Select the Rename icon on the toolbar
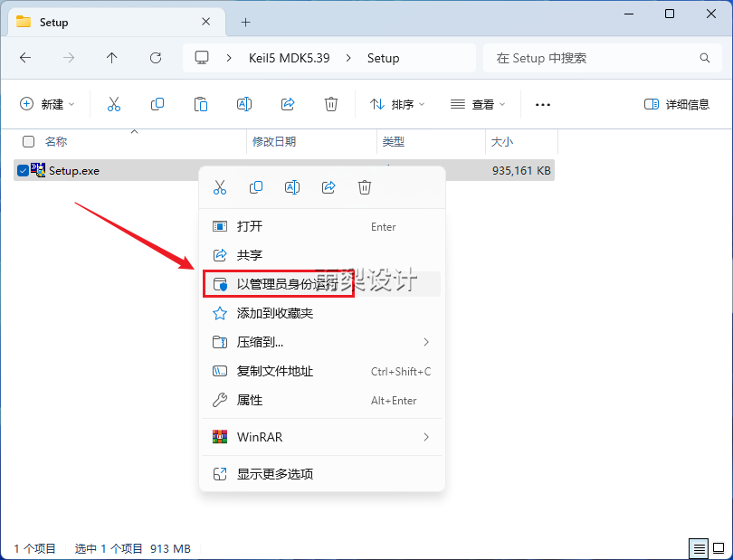 pyautogui.click(x=243, y=103)
